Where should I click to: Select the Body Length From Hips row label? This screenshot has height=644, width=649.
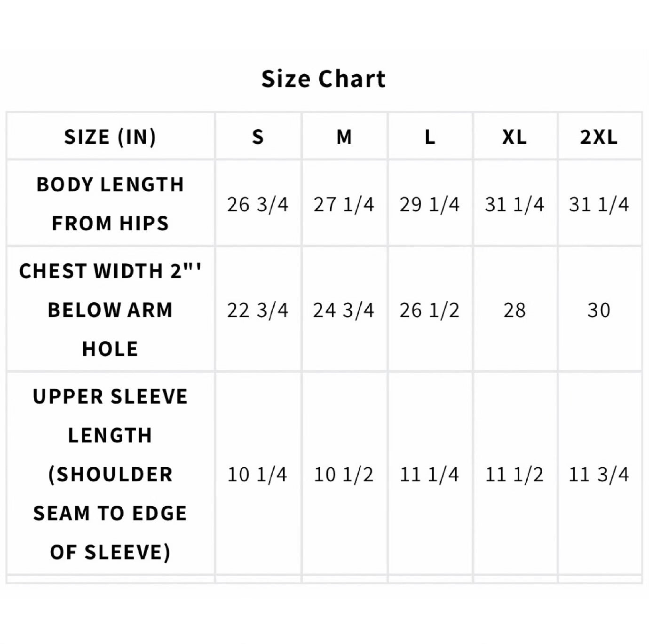tap(110, 204)
